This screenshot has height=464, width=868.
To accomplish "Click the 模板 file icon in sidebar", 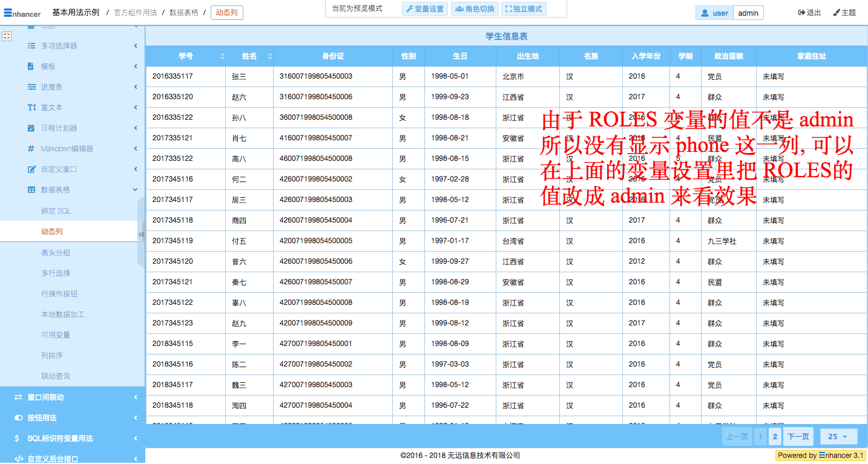I will (31, 66).
